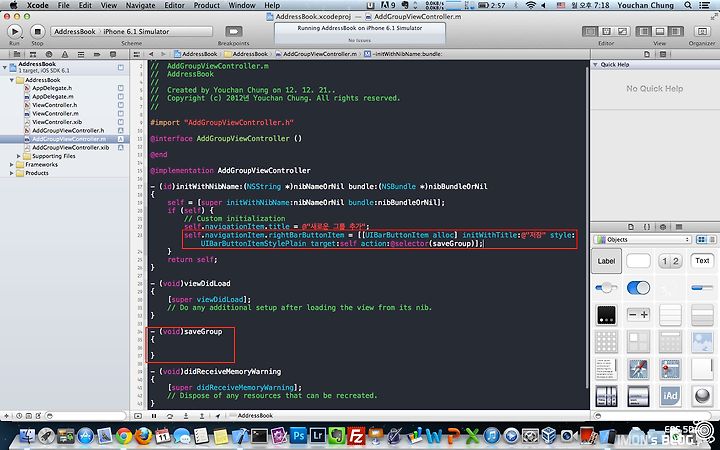Show the Log navigator
720x450 pixels.
[113, 54]
